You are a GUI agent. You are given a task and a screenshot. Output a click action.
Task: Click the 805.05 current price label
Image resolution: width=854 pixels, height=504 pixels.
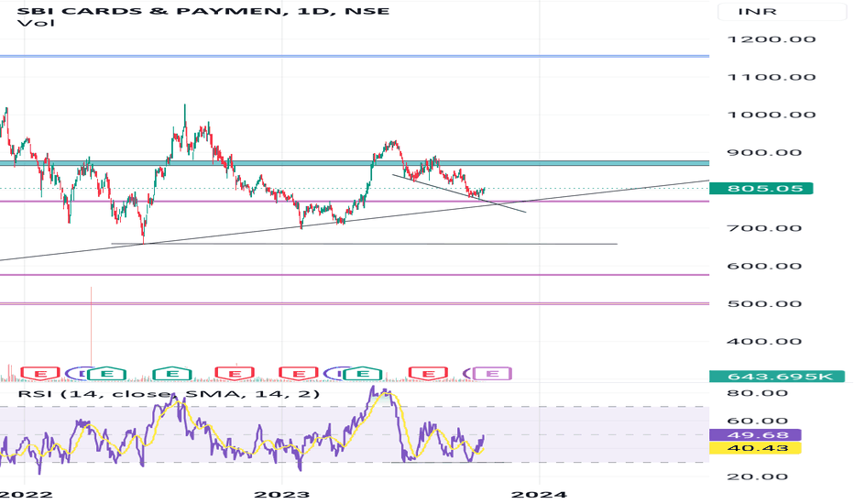761,189
